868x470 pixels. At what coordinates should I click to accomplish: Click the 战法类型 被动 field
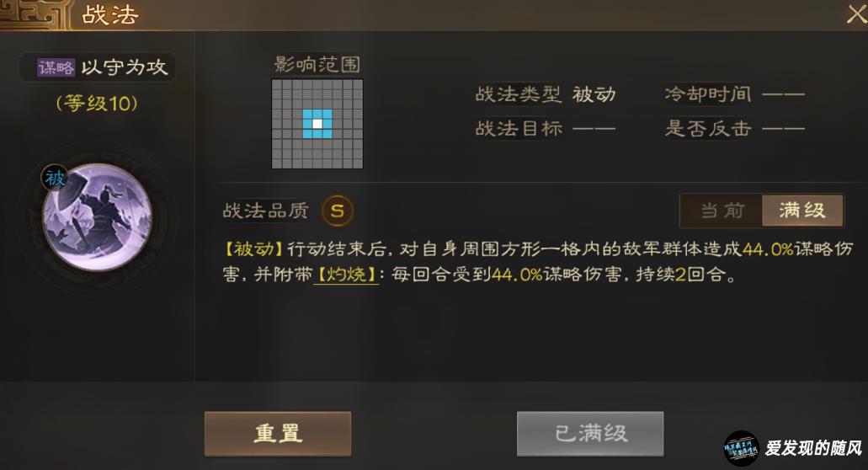point(546,94)
